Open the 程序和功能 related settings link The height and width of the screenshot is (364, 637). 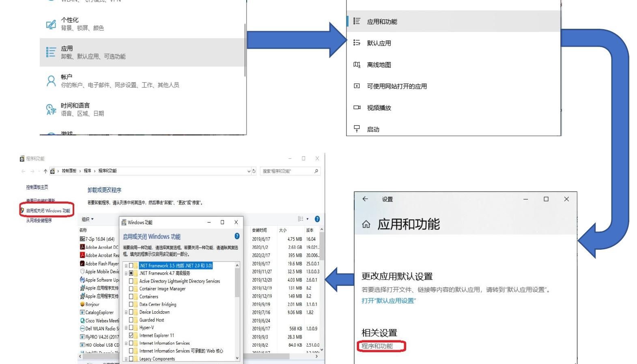pyautogui.click(x=377, y=346)
